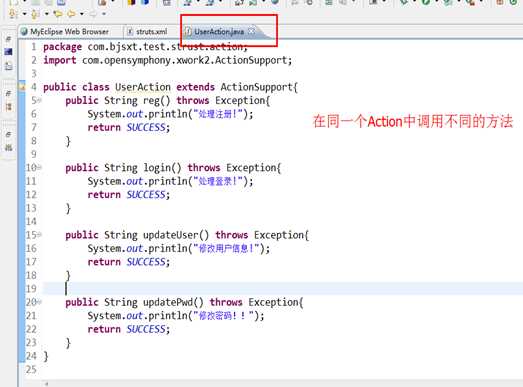This screenshot has width=523, height=387.
Task: Place cursor on empty highlighted line 19
Action: (283, 289)
